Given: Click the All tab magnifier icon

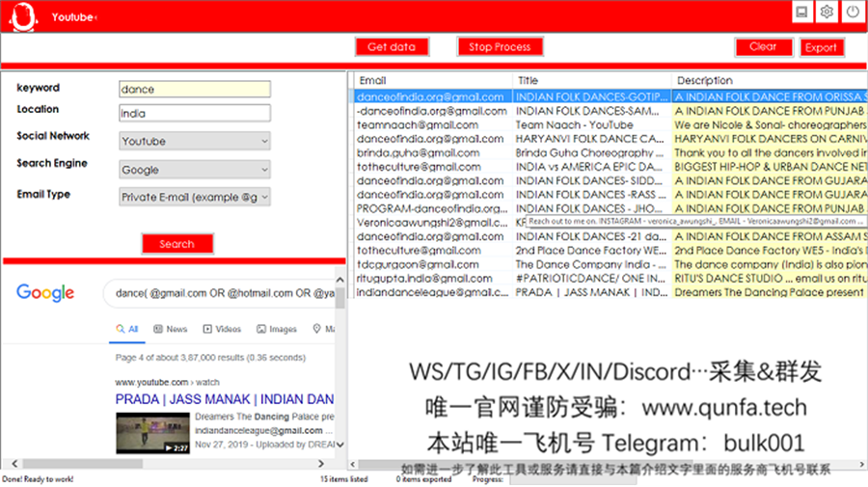Looking at the screenshot, I should 121,329.
